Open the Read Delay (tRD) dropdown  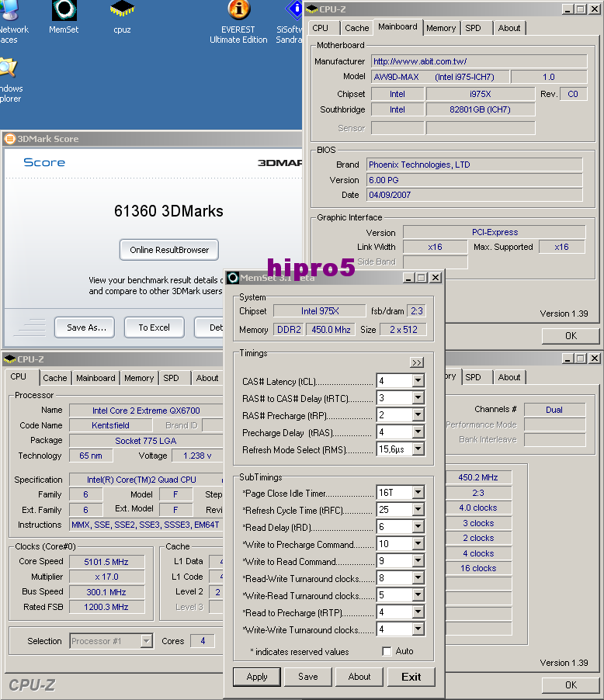click(x=418, y=527)
